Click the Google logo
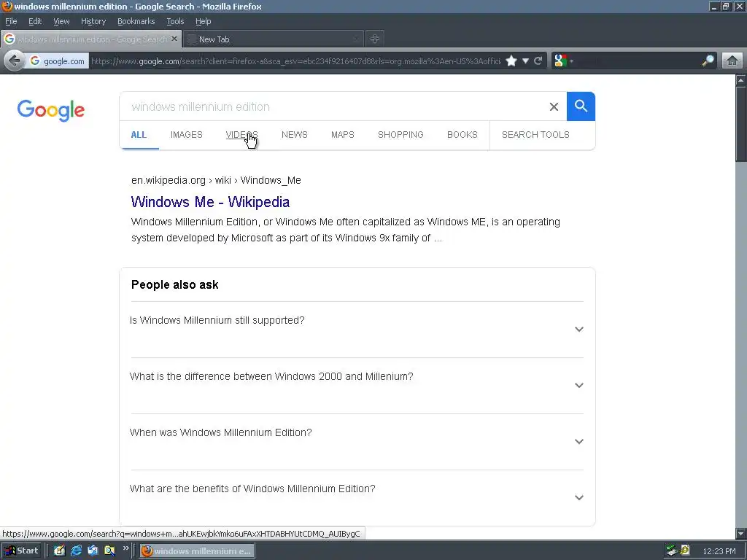This screenshot has height=560, width=747. click(x=51, y=111)
